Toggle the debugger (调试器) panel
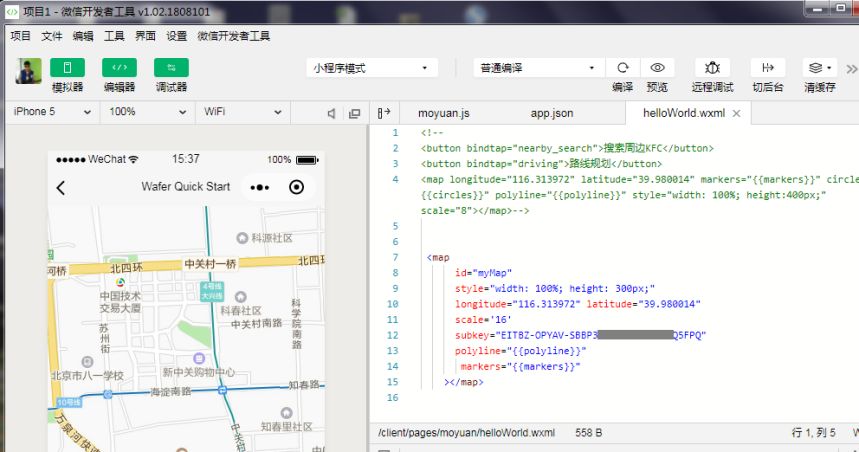859x452 pixels. pos(171,68)
